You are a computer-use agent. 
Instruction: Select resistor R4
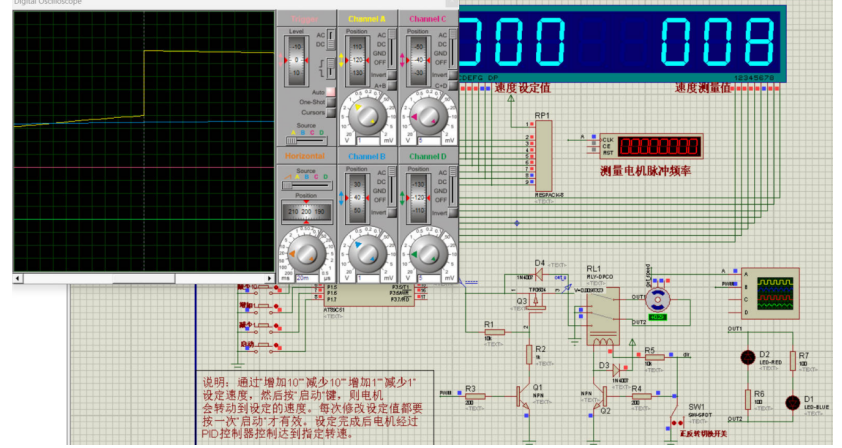pos(641,396)
